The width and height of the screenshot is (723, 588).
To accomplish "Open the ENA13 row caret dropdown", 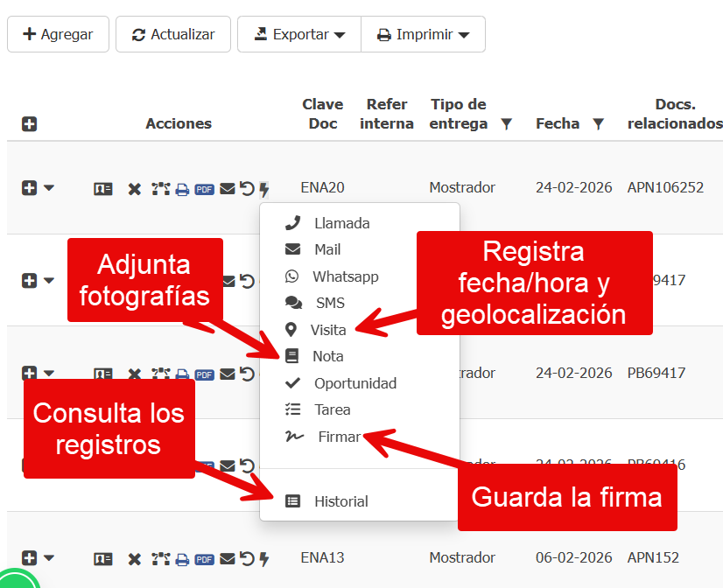I will pos(49,557).
